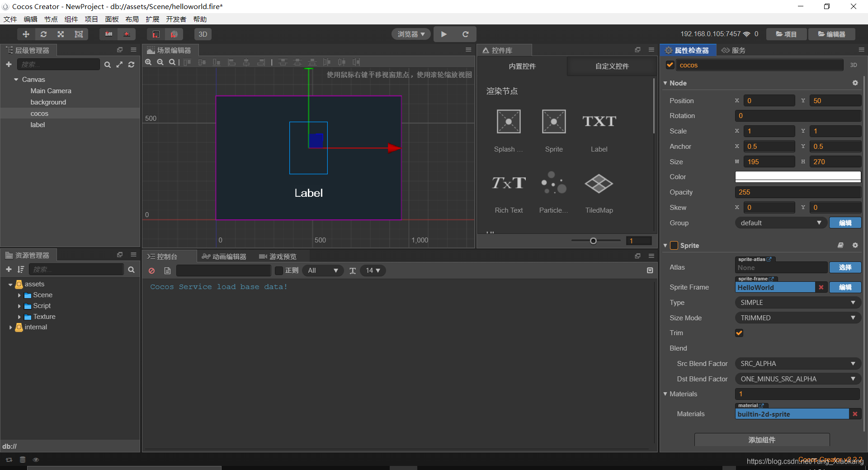Click the hierarchy search magnifier icon
This screenshot has height=470, width=868.
[108, 65]
